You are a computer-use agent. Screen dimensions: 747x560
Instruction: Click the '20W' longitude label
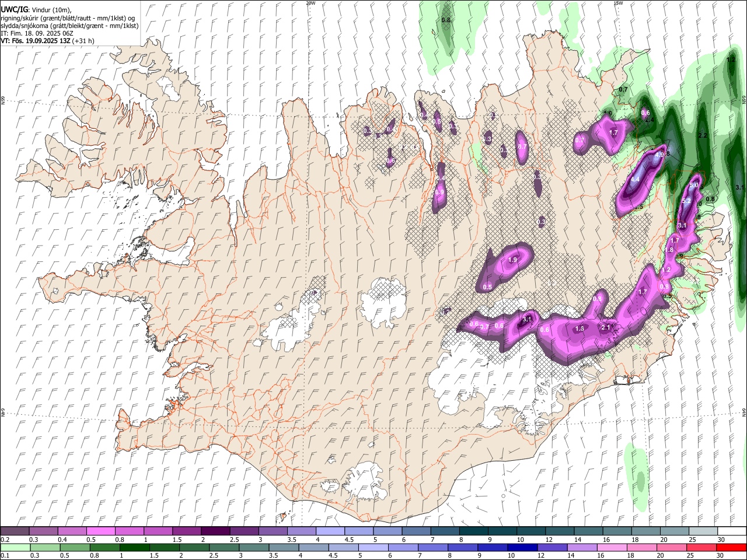[310, 3]
